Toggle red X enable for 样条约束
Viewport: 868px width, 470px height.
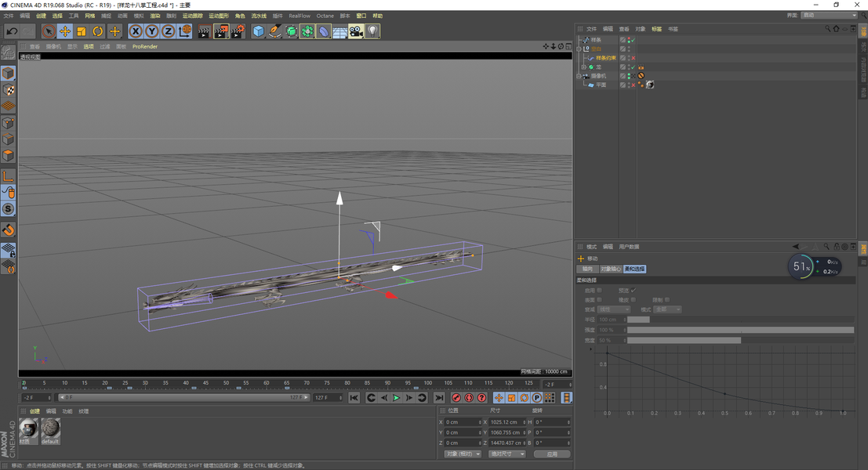[x=634, y=58]
